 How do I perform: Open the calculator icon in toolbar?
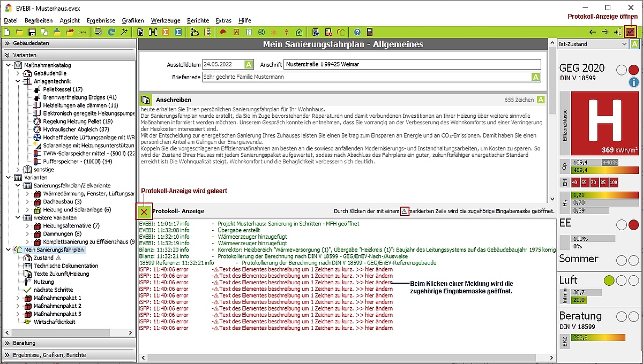pyautogui.click(x=370, y=32)
